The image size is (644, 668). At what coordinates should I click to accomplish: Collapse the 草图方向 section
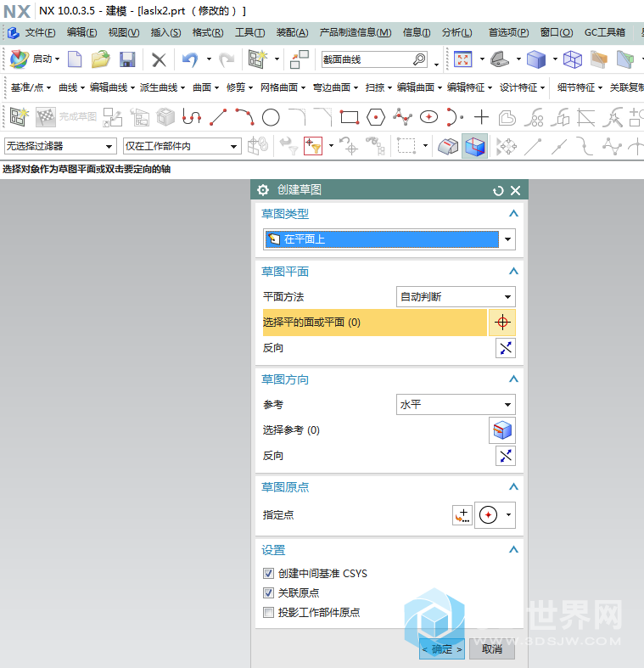[513, 379]
